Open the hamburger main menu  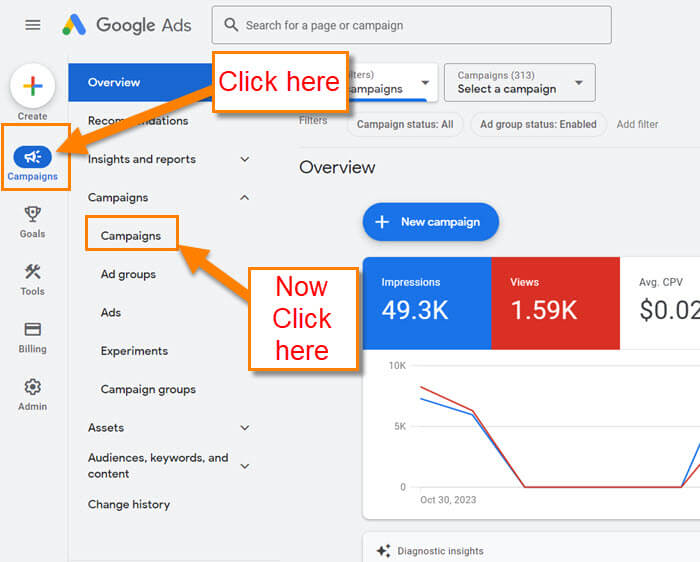(33, 25)
